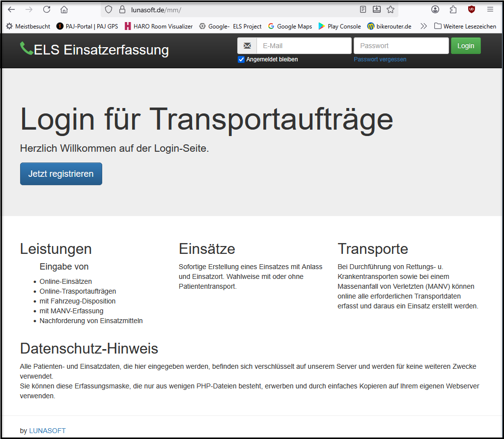The height and width of the screenshot is (439, 504).
Task: Click the uBlock Origin shield icon
Action: point(472,9)
